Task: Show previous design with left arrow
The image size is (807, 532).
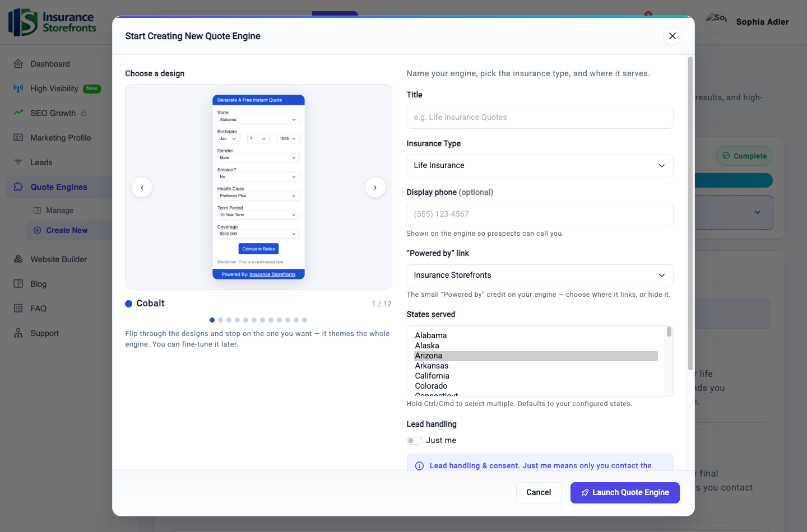Action: pyautogui.click(x=142, y=187)
